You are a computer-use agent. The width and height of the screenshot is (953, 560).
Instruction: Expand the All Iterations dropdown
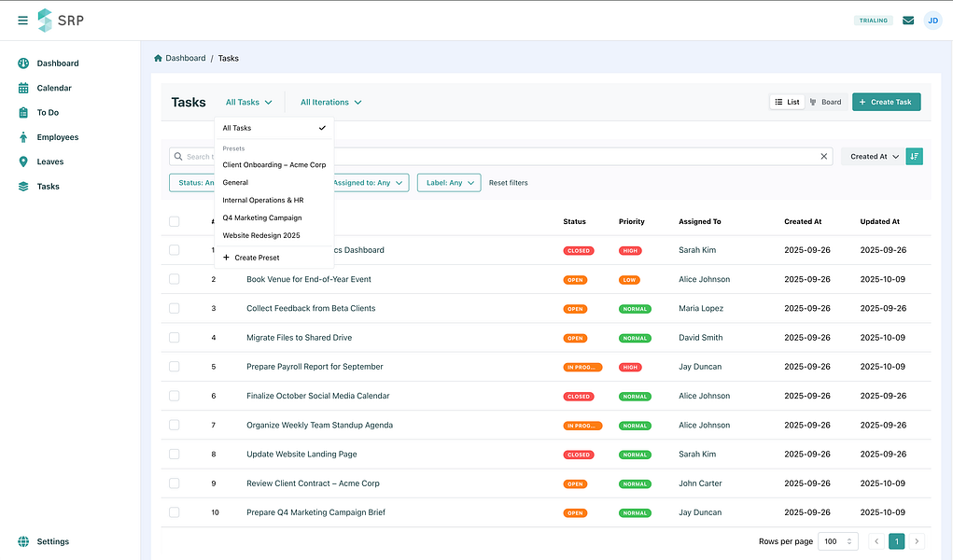click(x=330, y=103)
